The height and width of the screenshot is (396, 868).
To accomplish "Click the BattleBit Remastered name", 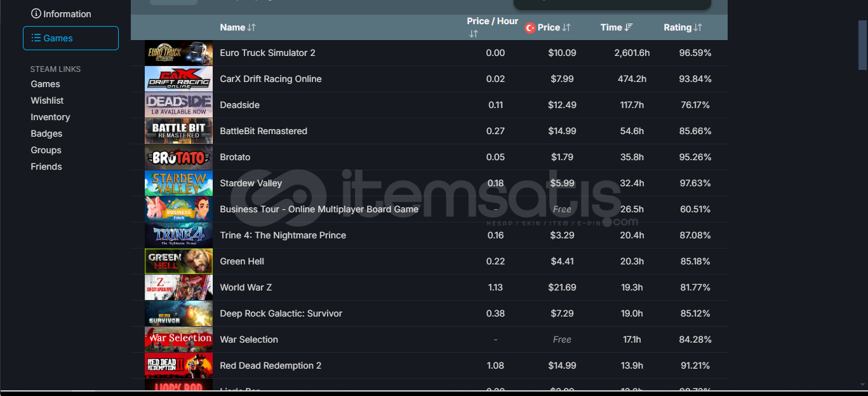I will click(264, 131).
